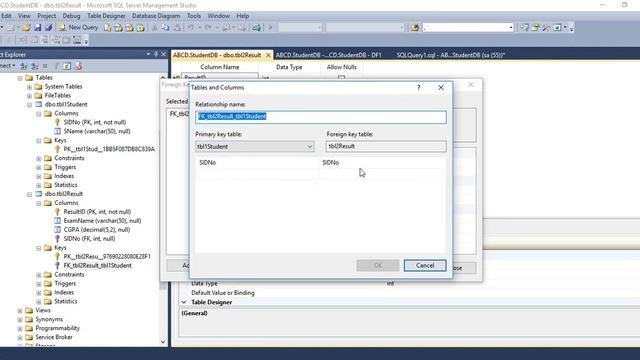Expand the Views folder
Screen dimensions: 640x360
20,311
